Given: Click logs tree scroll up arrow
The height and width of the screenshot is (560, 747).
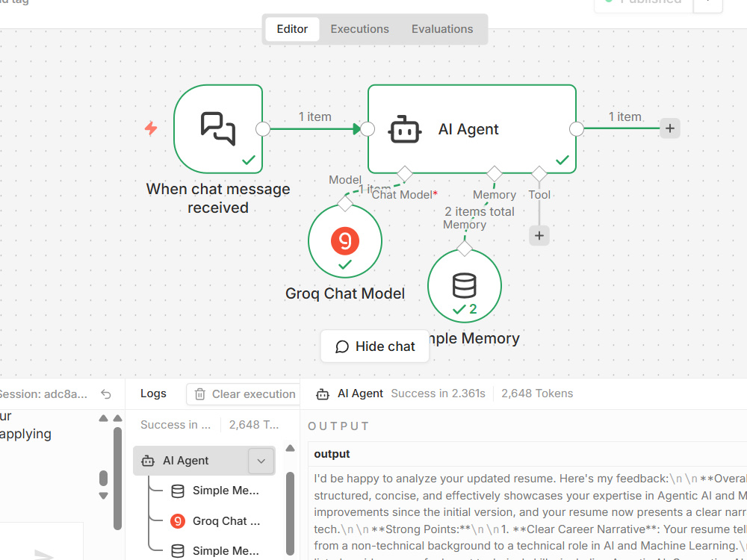Looking at the screenshot, I should click(290, 448).
